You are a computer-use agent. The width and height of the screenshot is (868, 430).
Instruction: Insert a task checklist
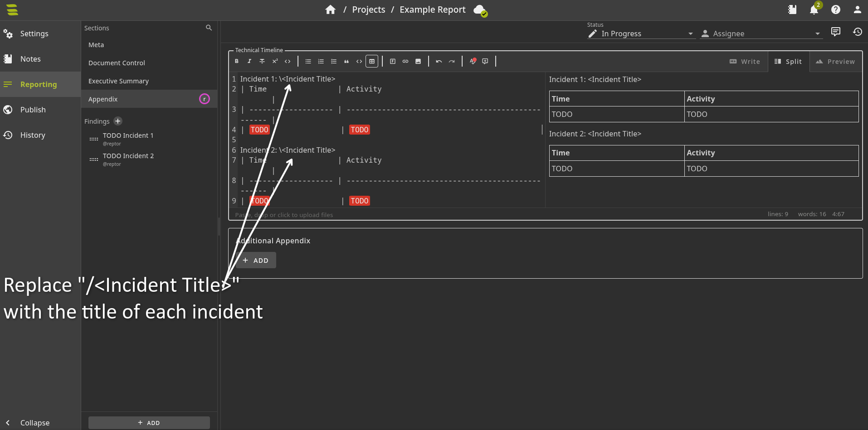pyautogui.click(x=333, y=61)
